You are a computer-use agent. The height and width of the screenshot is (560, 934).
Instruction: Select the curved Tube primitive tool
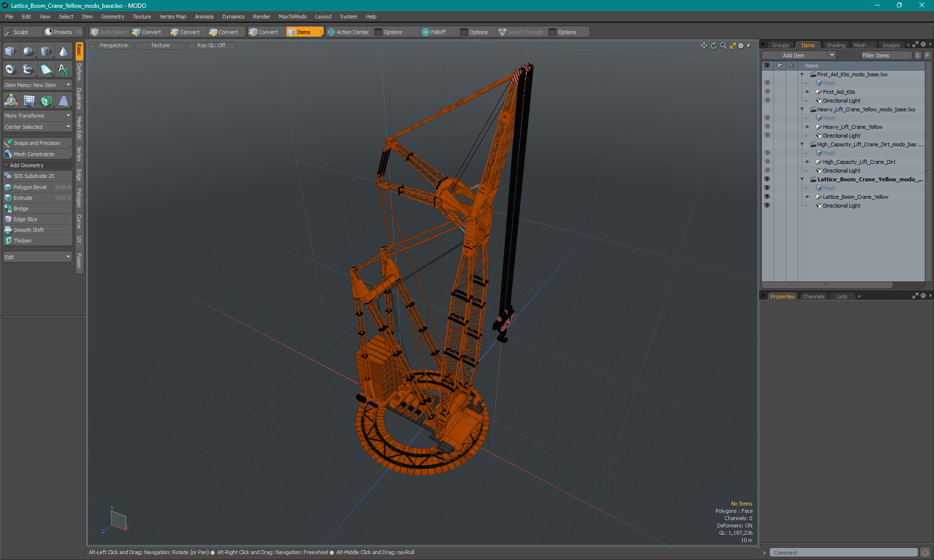click(x=28, y=70)
